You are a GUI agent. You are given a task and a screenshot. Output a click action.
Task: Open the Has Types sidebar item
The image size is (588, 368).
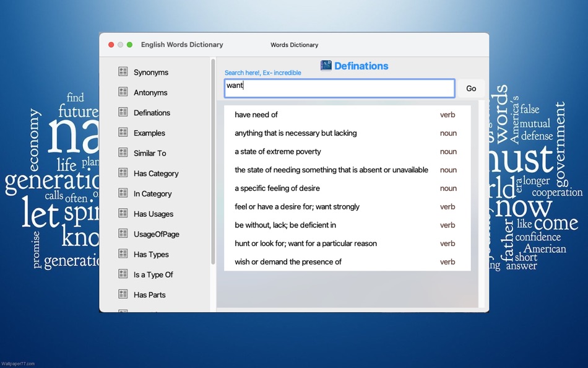pos(151,255)
